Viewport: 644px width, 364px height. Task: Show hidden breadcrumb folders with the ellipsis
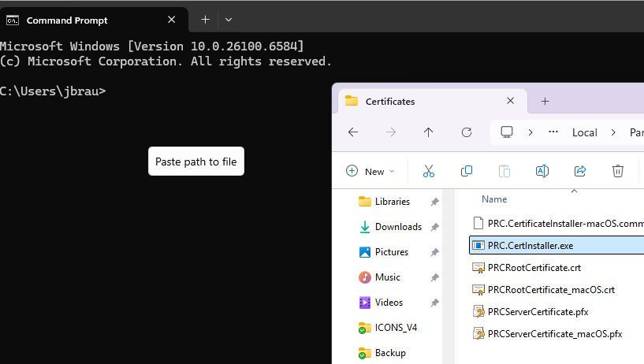553,132
